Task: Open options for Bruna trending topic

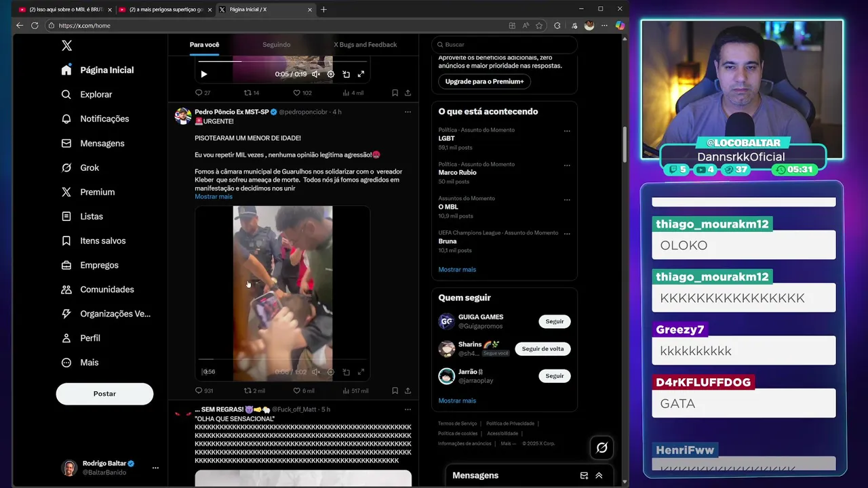Action: coord(567,235)
